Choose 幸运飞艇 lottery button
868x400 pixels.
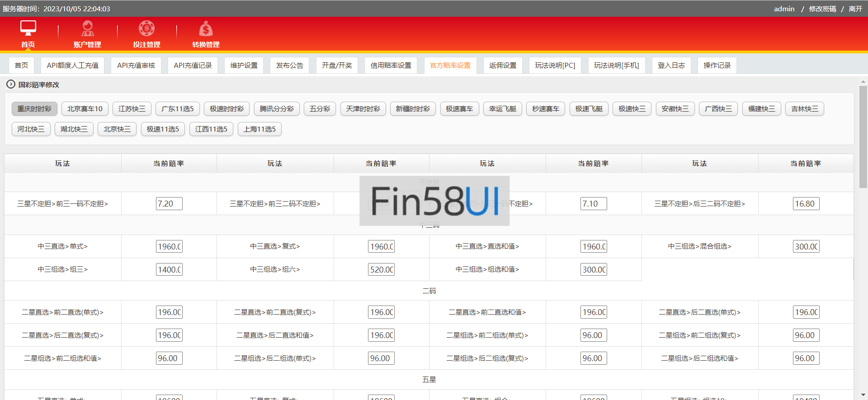tap(502, 109)
